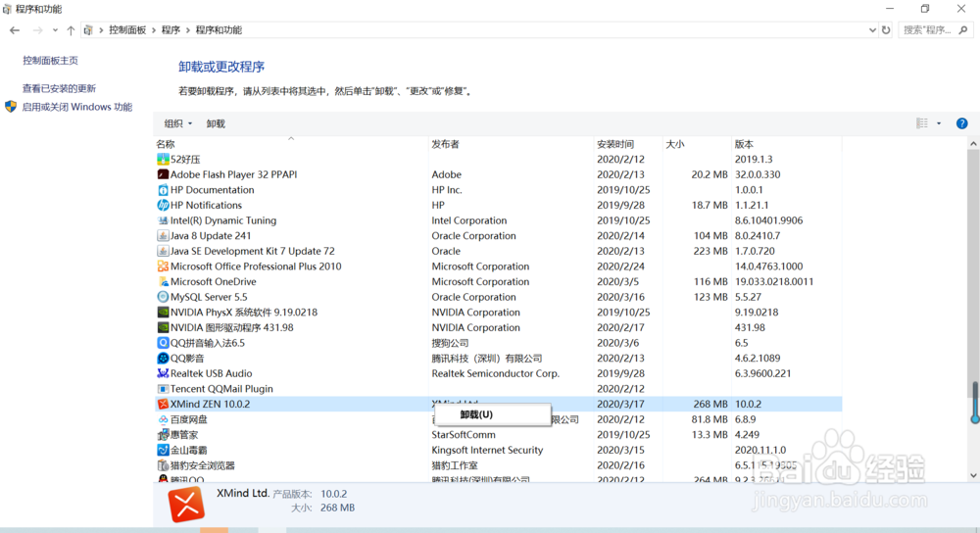Choose 卸载(U) from the context menu
980x533 pixels.
pos(491,414)
